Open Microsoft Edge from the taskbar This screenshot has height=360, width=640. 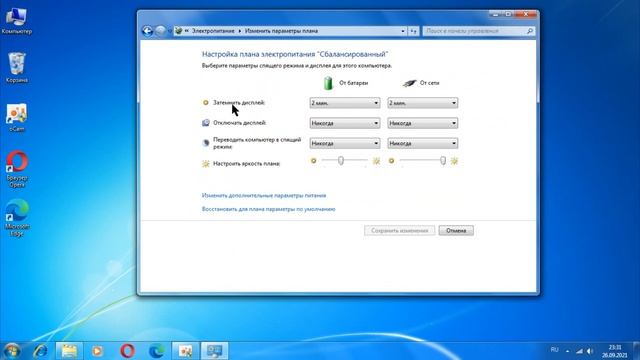pos(156,351)
